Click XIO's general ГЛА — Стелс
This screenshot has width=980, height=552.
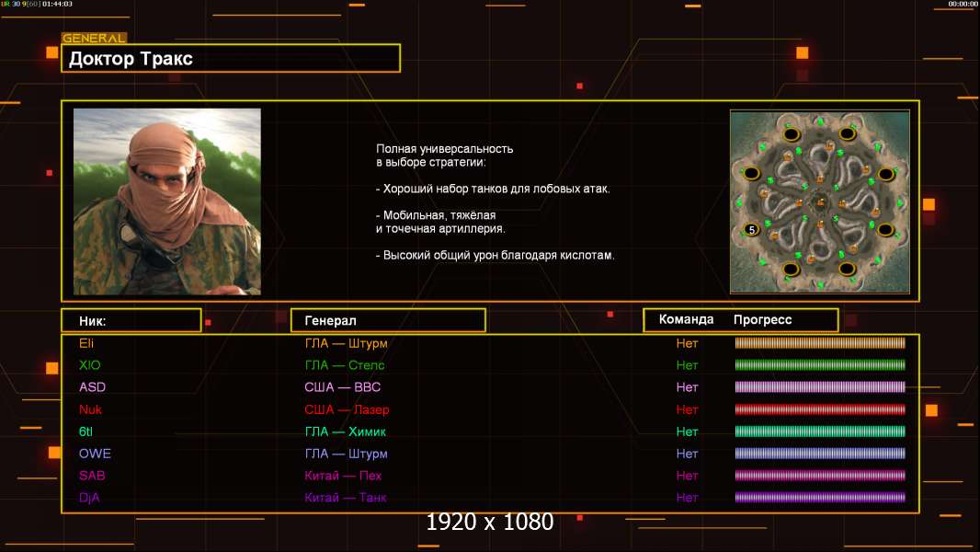345,365
